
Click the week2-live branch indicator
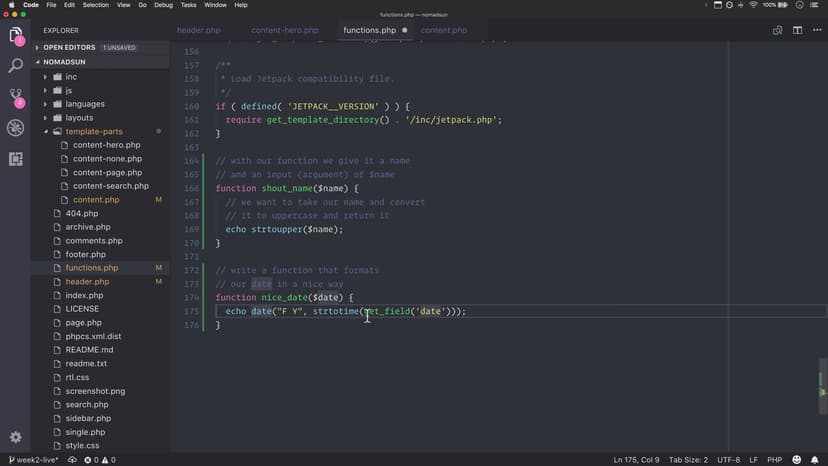click(x=32, y=460)
